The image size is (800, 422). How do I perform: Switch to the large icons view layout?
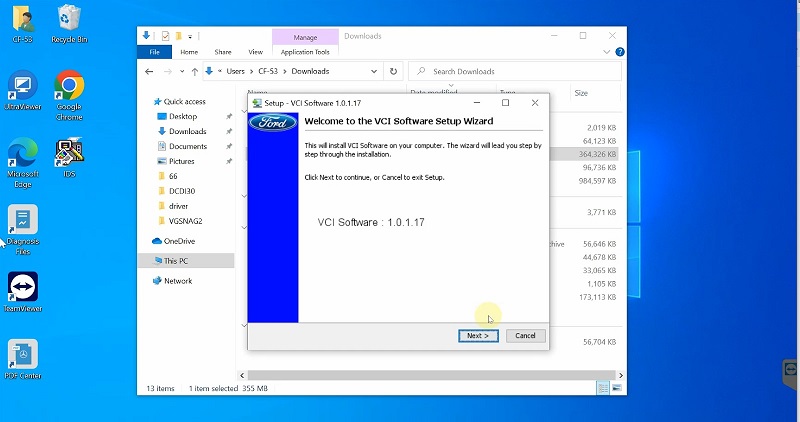(x=615, y=388)
